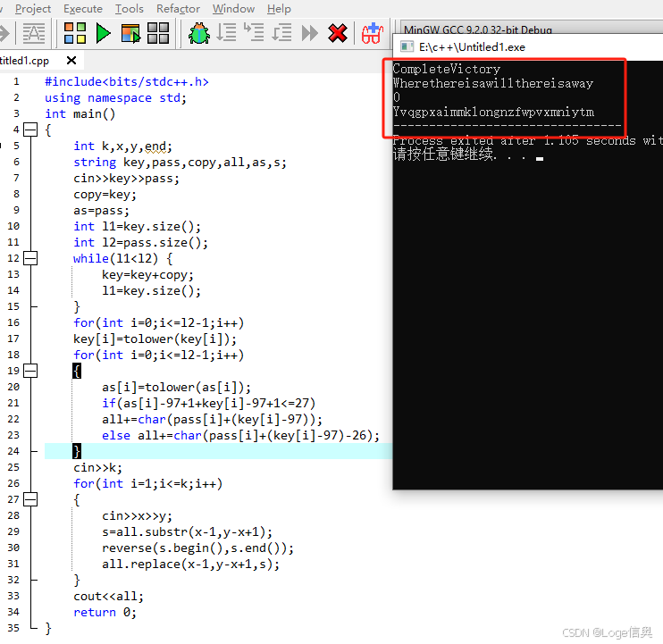Click the 'else all+=char' code line
Screen dimensions: 663x644
click(x=240, y=435)
